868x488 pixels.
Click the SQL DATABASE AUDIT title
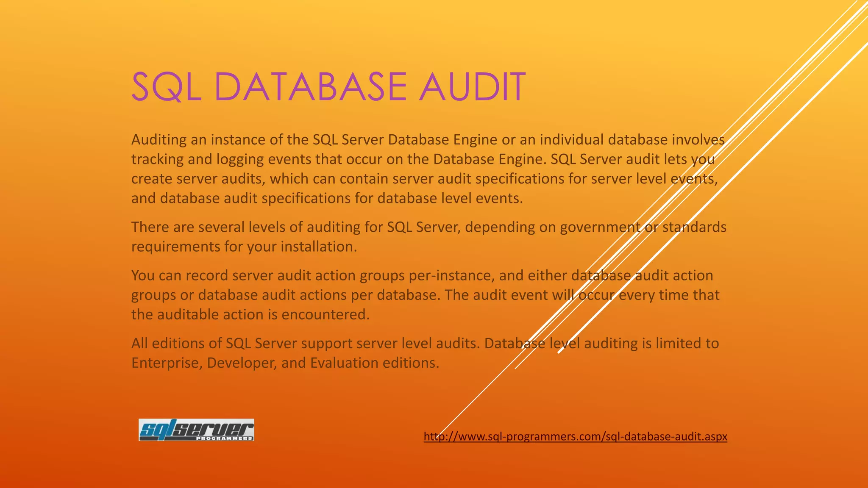pyautogui.click(x=328, y=87)
